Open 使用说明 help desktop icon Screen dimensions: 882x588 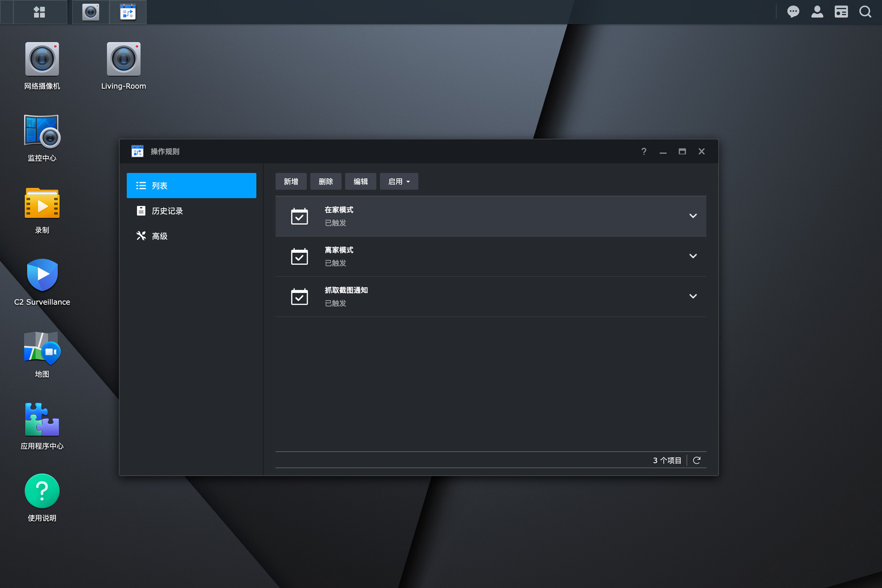(42, 498)
